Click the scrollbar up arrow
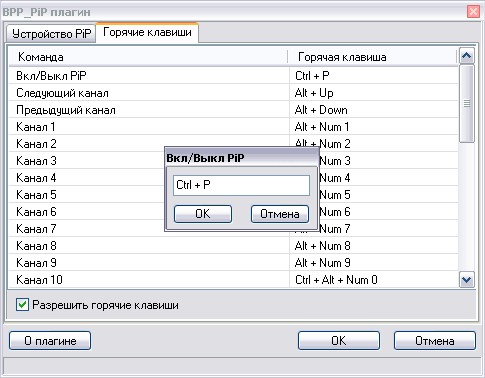 pyautogui.click(x=467, y=56)
